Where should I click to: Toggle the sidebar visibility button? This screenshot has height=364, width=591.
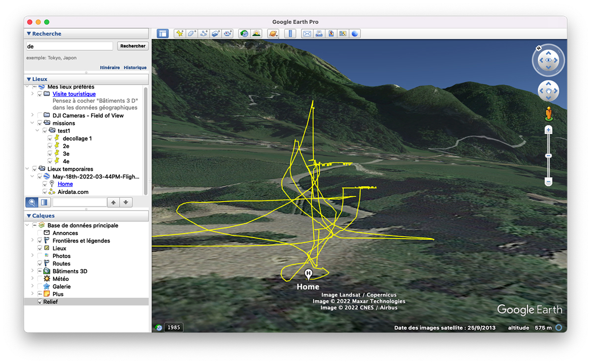click(x=163, y=33)
